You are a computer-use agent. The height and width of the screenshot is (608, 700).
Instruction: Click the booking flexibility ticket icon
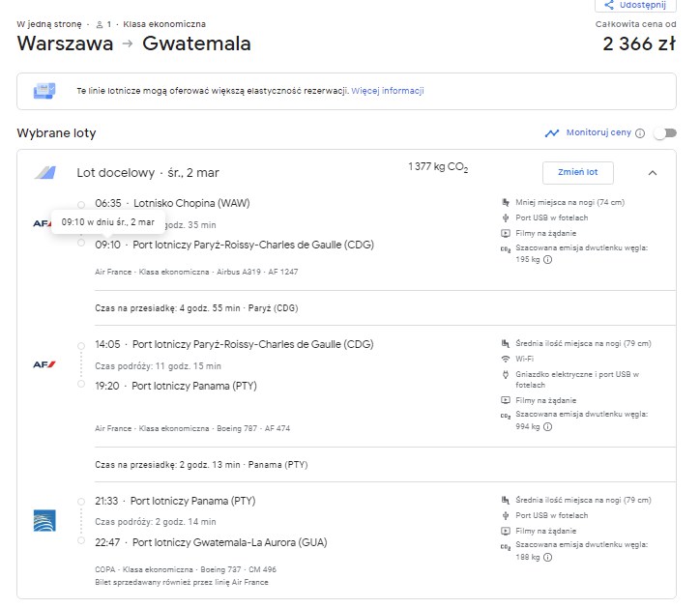tap(44, 91)
